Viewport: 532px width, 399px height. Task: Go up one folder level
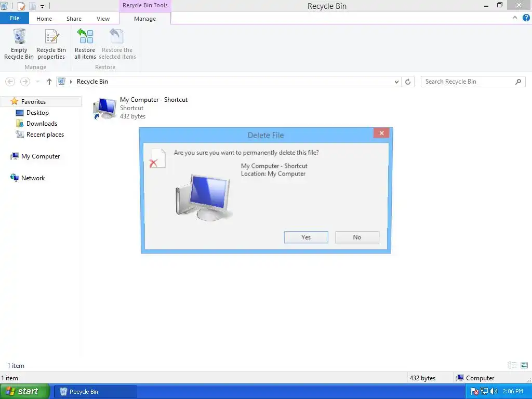coord(49,82)
